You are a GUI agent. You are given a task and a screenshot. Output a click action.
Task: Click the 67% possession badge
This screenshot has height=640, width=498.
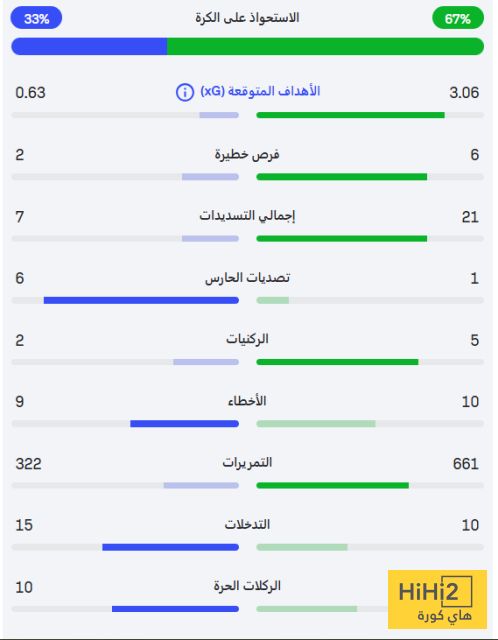point(458,18)
